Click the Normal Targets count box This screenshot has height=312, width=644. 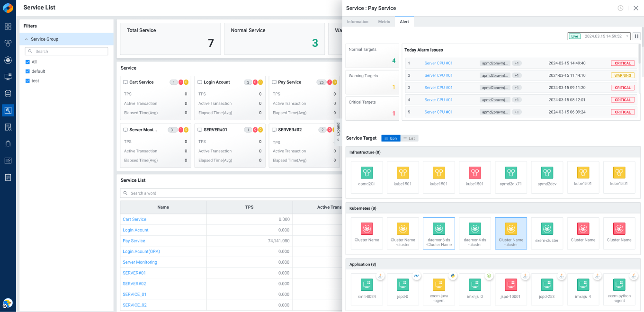coord(372,56)
